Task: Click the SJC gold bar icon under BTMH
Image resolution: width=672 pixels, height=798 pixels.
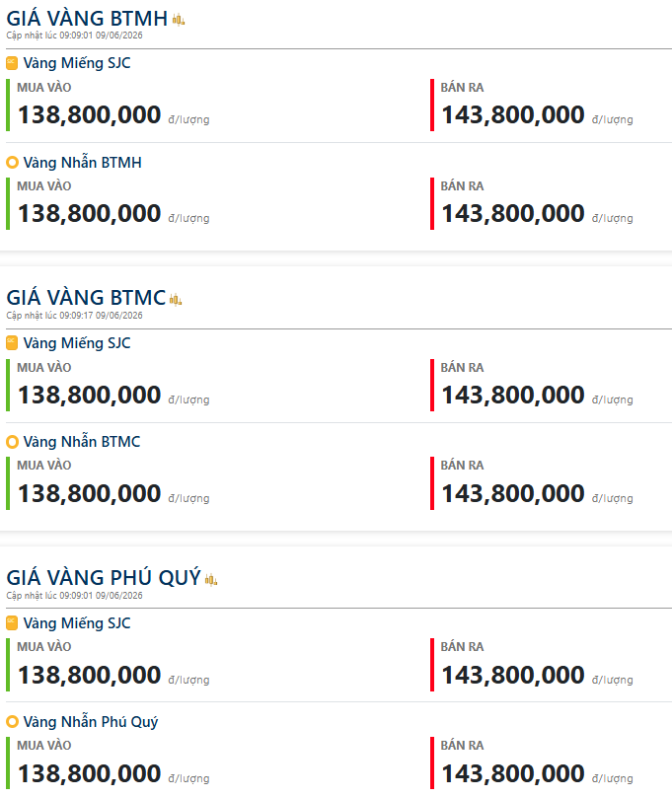Action: pos(12,63)
